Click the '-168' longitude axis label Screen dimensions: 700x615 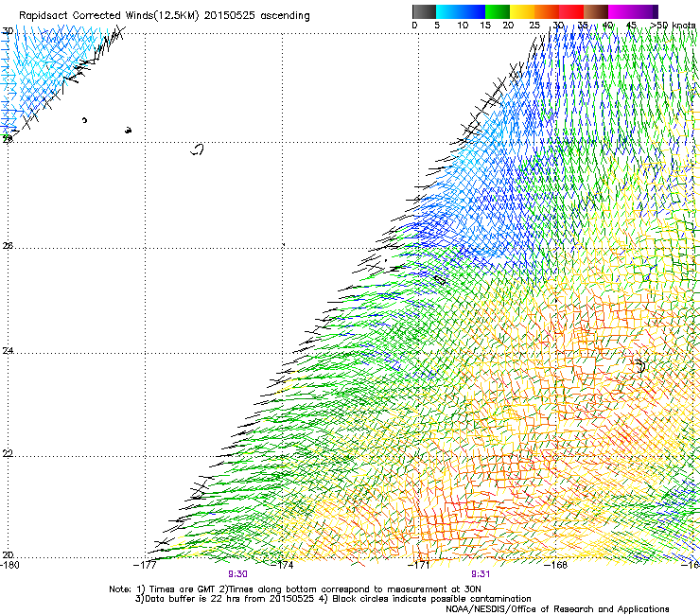(x=556, y=565)
